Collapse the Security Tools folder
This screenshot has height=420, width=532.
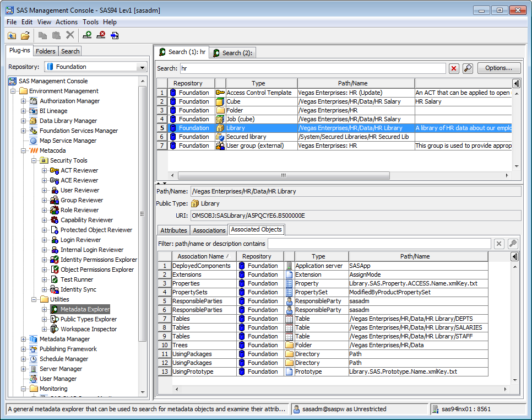click(34, 160)
